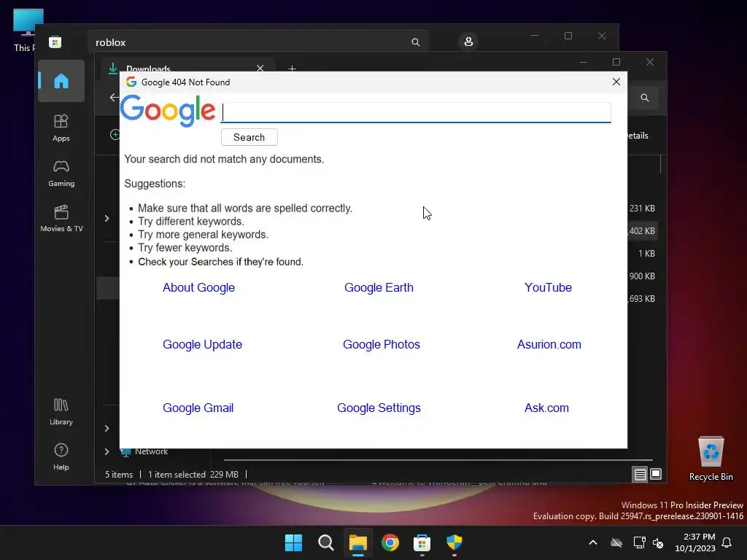747x560 pixels.
Task: Open Google Chrome from the taskbar
Action: (390, 542)
